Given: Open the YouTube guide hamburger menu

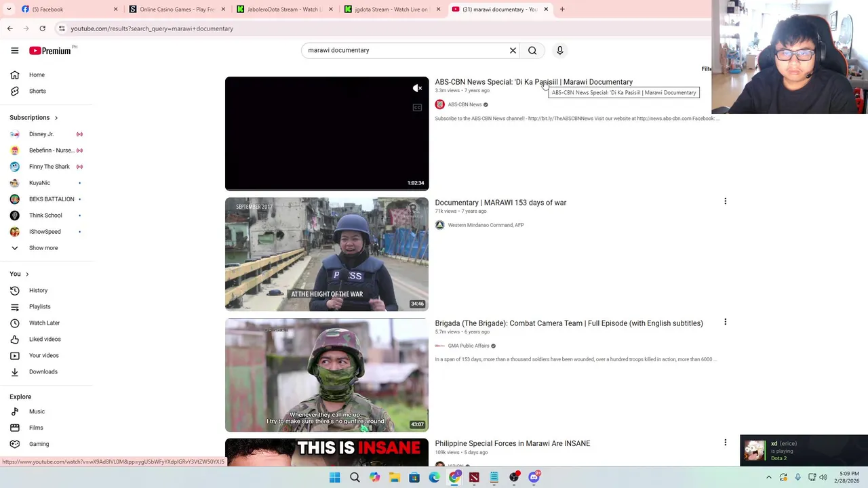Looking at the screenshot, I should 14,50.
